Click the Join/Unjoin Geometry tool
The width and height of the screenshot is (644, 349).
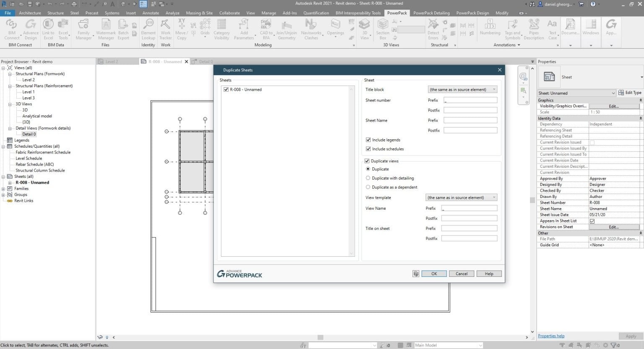pos(287,28)
